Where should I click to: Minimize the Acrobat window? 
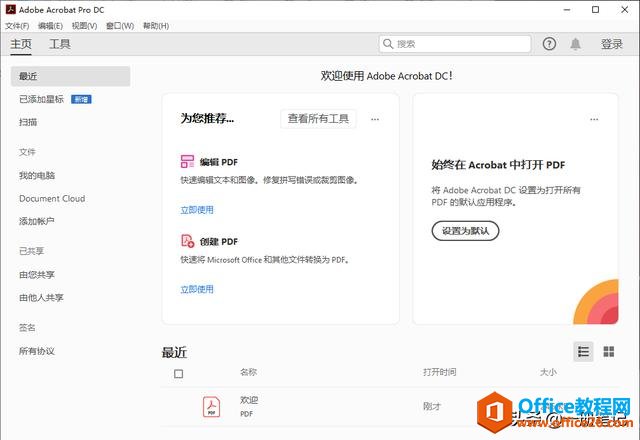567,10
